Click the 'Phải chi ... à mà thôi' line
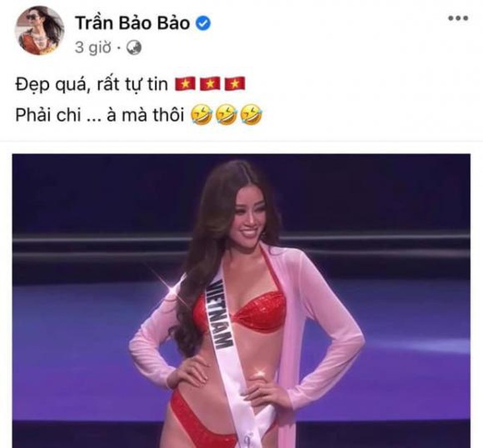 100,115
